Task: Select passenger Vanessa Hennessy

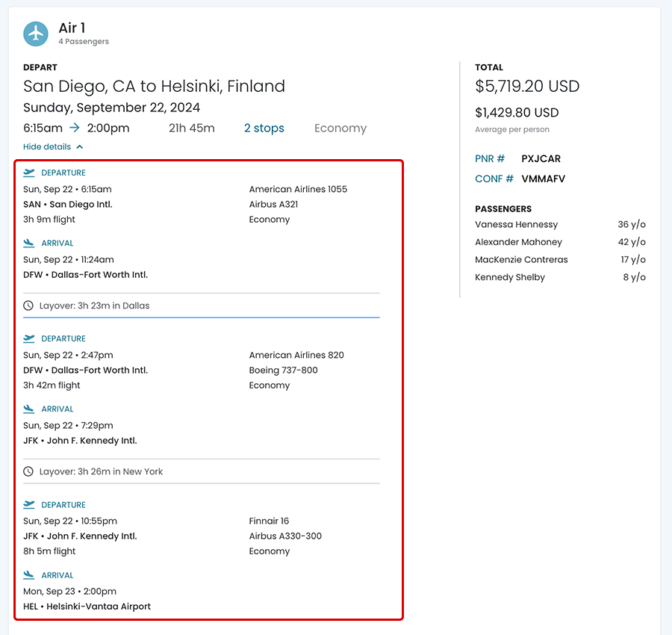Action: click(x=516, y=224)
